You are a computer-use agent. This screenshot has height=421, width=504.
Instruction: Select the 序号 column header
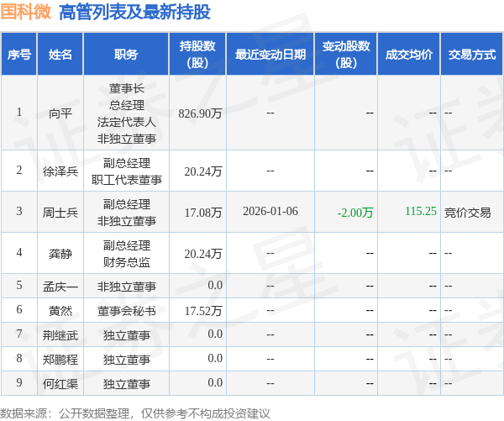click(x=19, y=54)
